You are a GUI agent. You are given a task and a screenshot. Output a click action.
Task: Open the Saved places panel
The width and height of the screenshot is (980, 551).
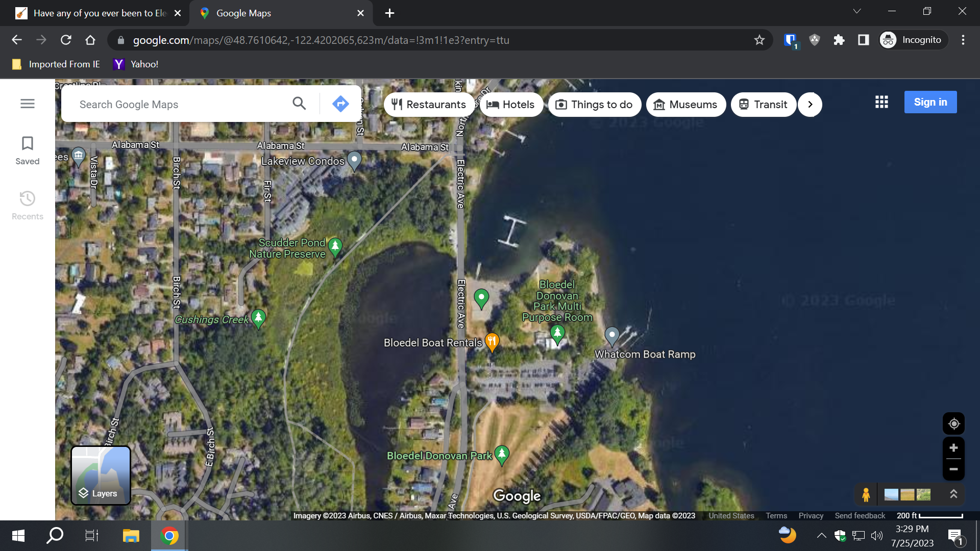tap(28, 151)
